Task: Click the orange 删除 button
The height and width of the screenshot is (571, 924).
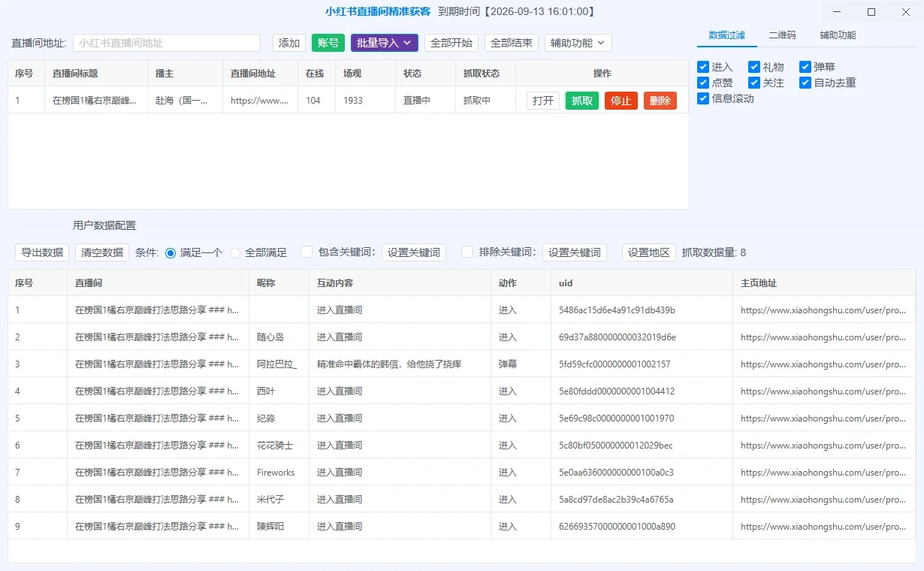Action: click(x=660, y=101)
